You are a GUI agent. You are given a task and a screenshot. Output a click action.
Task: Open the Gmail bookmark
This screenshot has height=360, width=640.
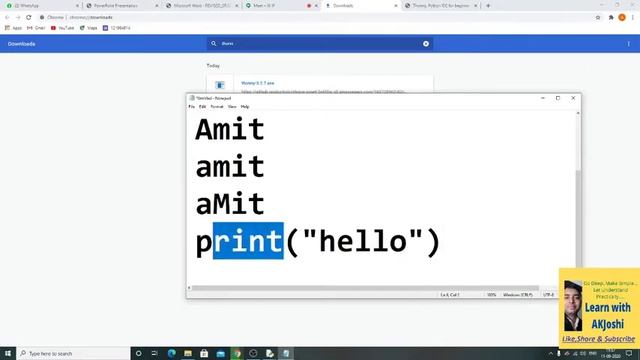pyautogui.click(x=36, y=28)
